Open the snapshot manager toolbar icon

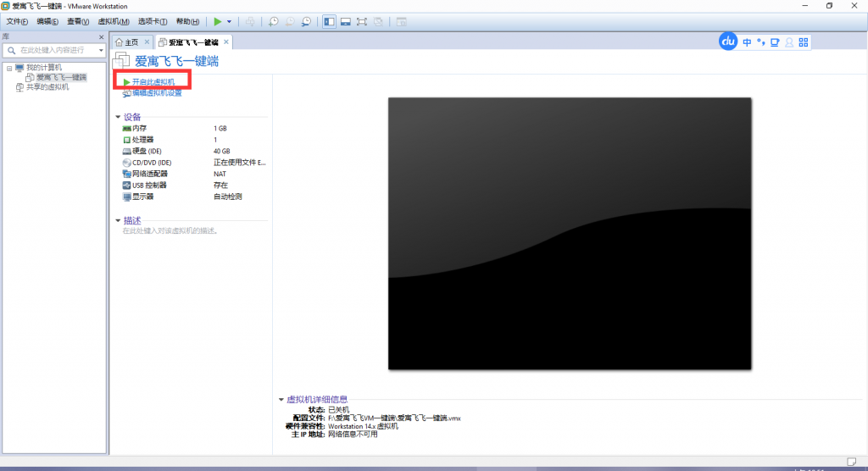pos(306,21)
